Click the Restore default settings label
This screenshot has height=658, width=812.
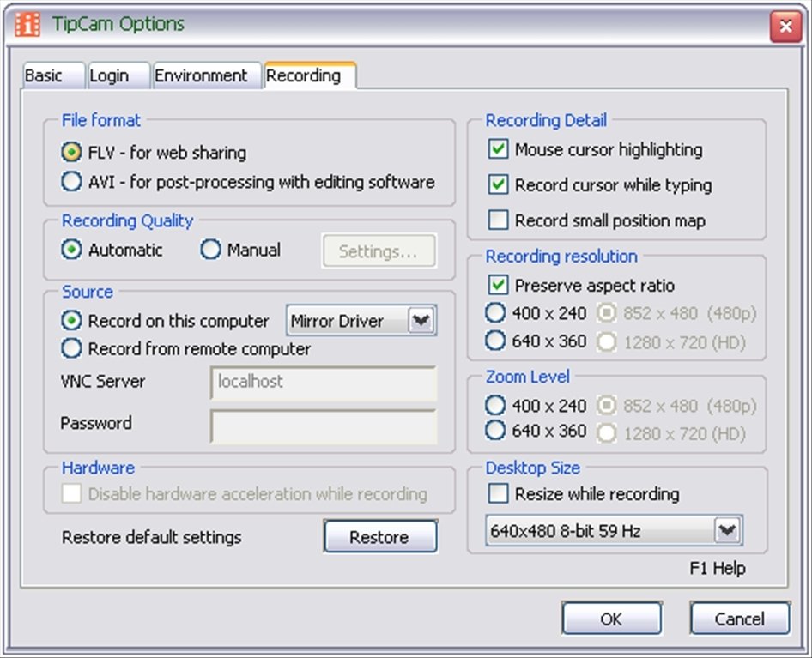pyautogui.click(x=152, y=537)
